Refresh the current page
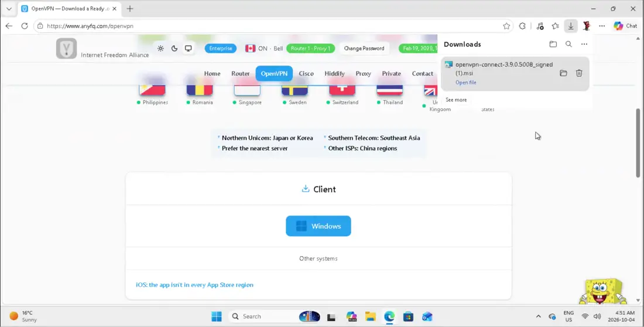 point(25,26)
